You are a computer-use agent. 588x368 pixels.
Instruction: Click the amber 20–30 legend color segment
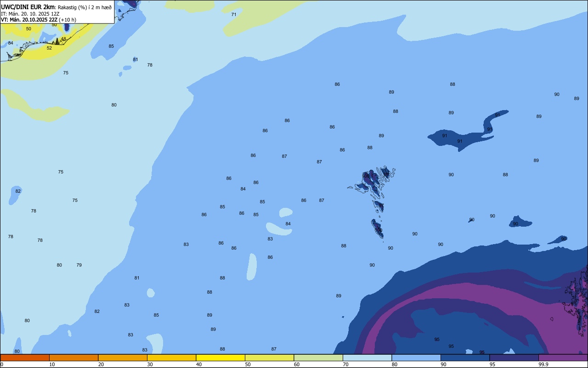123,357
